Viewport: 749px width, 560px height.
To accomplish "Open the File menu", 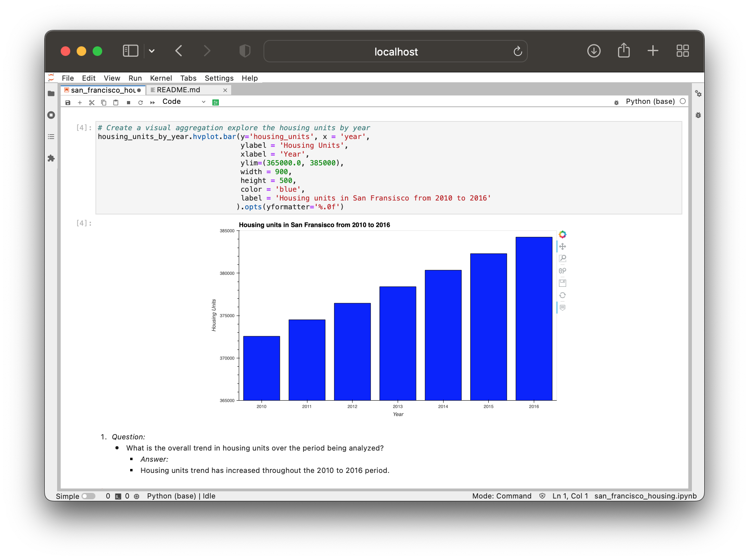I will (x=68, y=78).
